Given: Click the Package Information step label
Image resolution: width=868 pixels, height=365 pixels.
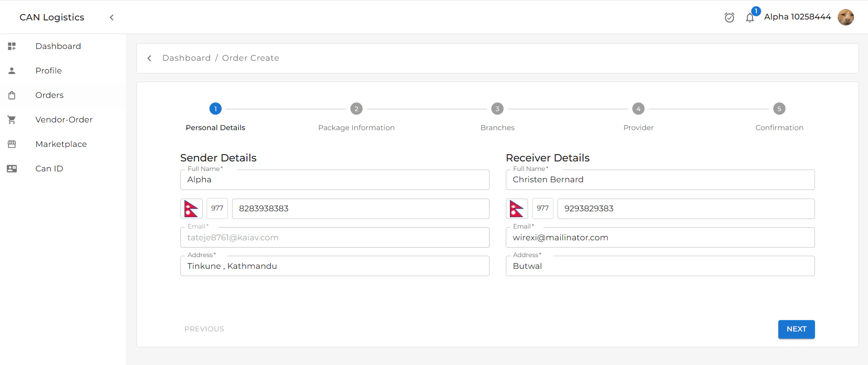Looking at the screenshot, I should [356, 128].
